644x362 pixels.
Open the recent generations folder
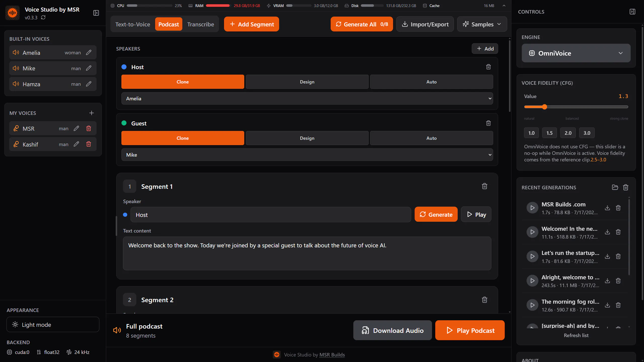coord(615,187)
